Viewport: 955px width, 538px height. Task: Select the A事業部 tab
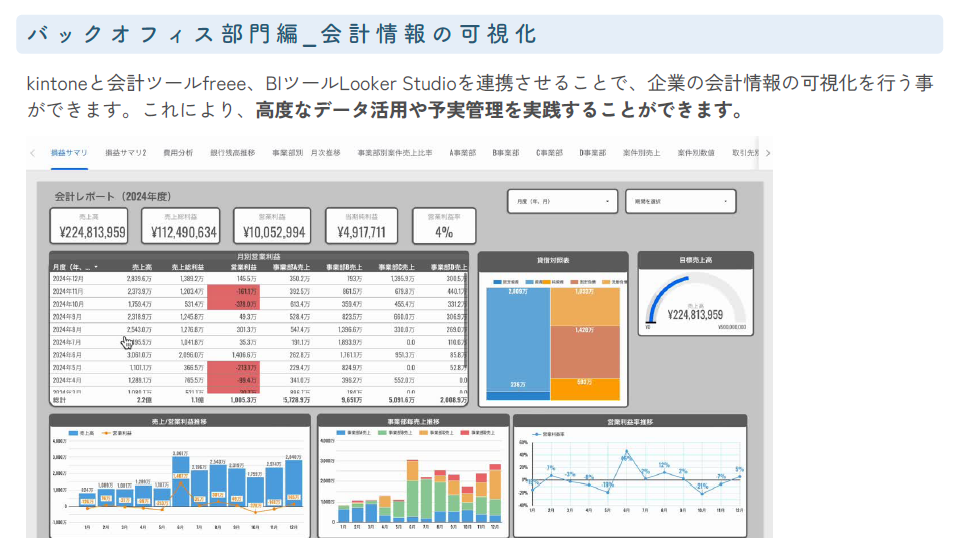(x=462, y=153)
